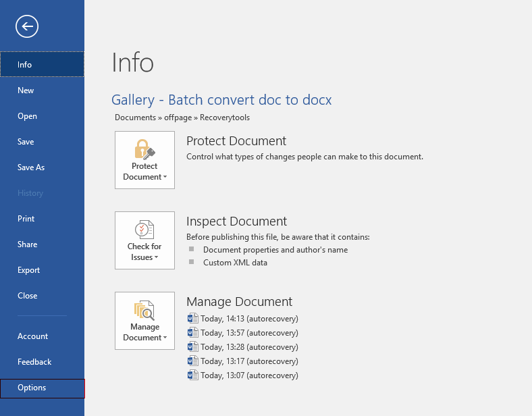Viewport: 532px width, 416px height.
Task: Expand the Manage Document dropdown arrow
Action: [x=165, y=338]
